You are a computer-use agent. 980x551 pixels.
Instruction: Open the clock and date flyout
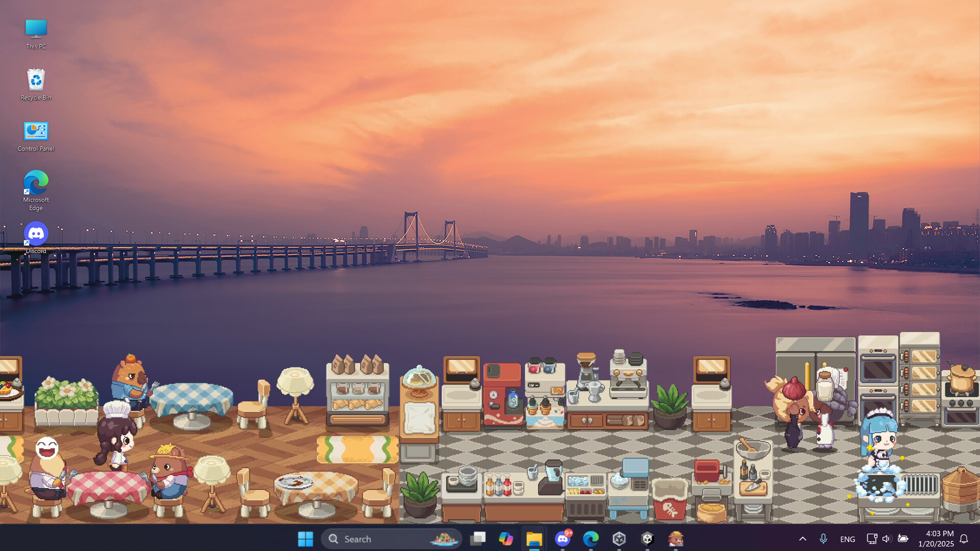click(936, 539)
